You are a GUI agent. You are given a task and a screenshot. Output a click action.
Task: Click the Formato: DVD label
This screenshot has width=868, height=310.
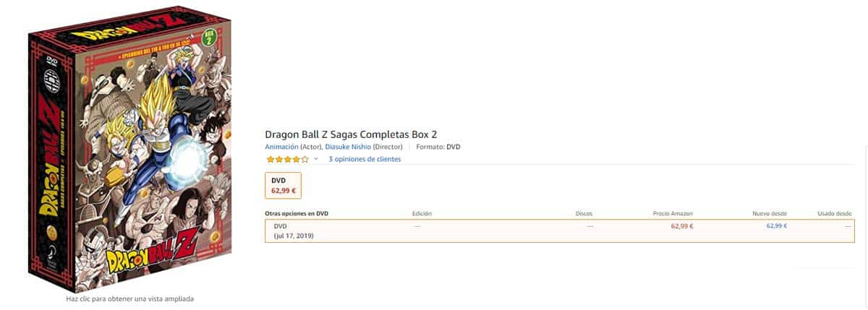(438, 147)
